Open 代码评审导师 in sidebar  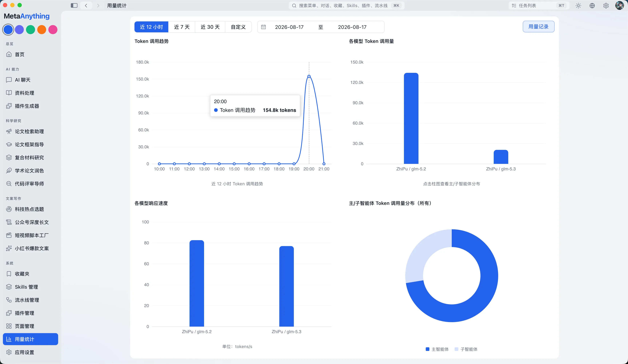30,184
